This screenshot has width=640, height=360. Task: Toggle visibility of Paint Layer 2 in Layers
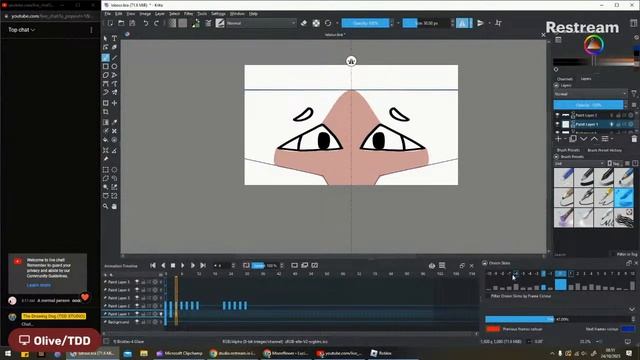(x=558, y=116)
